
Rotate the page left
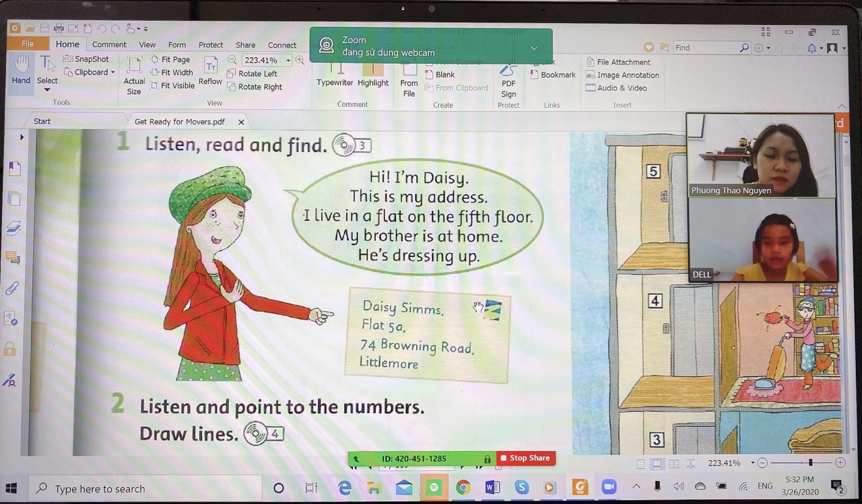pos(252,73)
